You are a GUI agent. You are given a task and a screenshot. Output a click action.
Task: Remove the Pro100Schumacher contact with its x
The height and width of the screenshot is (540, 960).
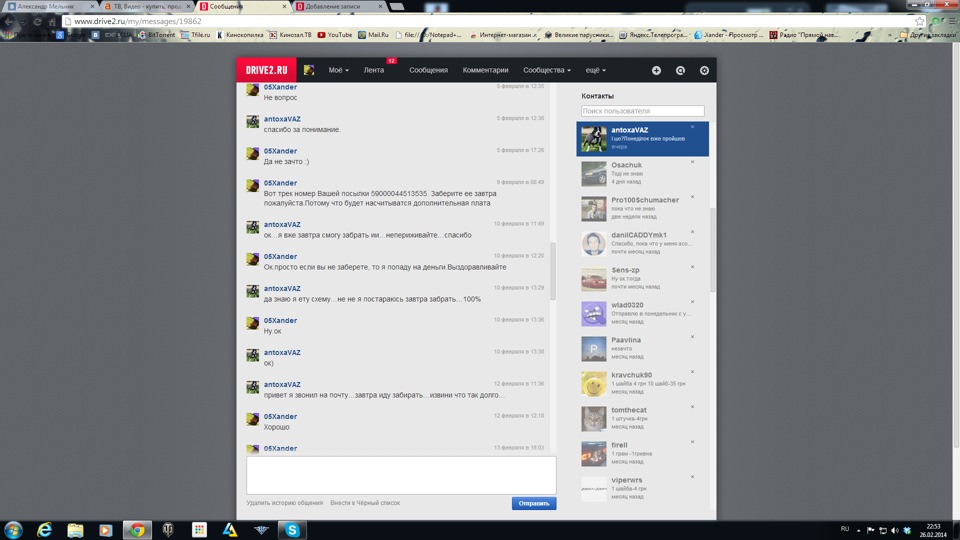[692, 197]
